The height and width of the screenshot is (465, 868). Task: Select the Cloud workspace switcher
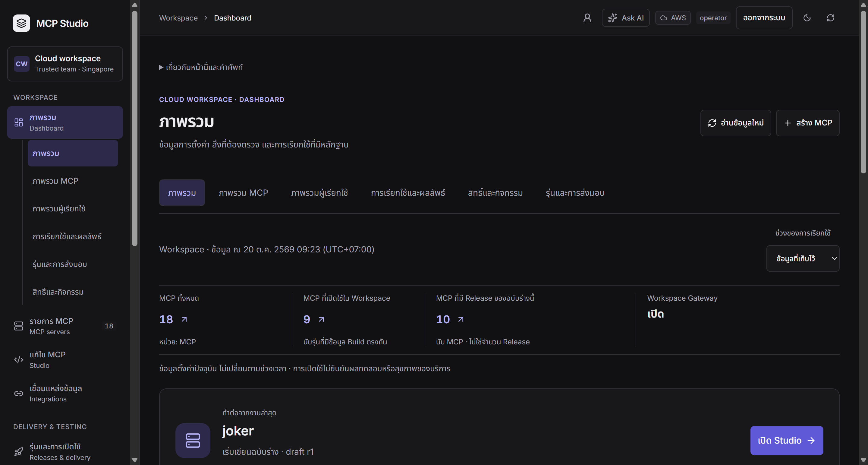pyautogui.click(x=65, y=64)
